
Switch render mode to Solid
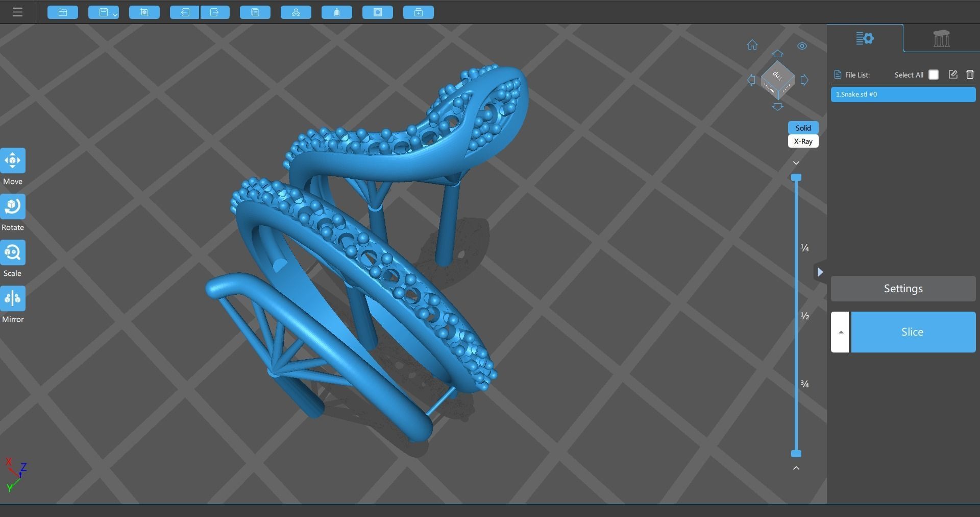pos(803,128)
